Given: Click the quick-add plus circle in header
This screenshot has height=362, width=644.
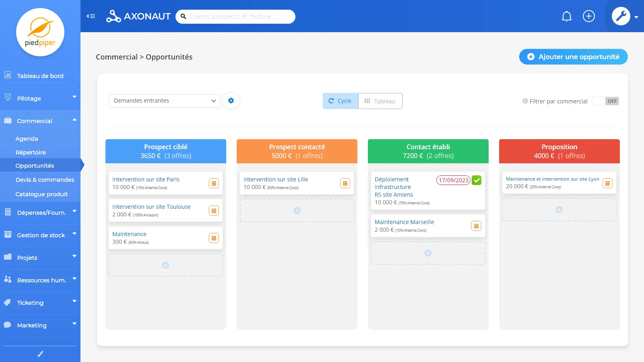Looking at the screenshot, I should point(588,16).
